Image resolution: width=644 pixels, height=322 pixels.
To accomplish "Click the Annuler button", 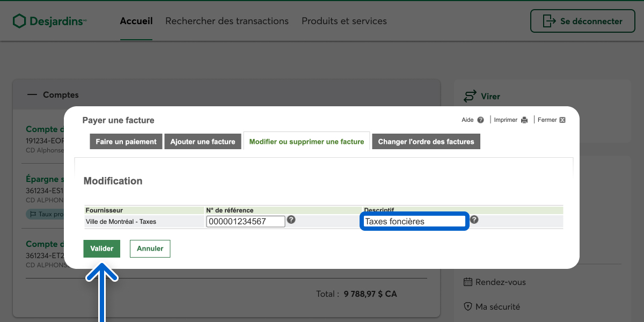I will point(150,248).
